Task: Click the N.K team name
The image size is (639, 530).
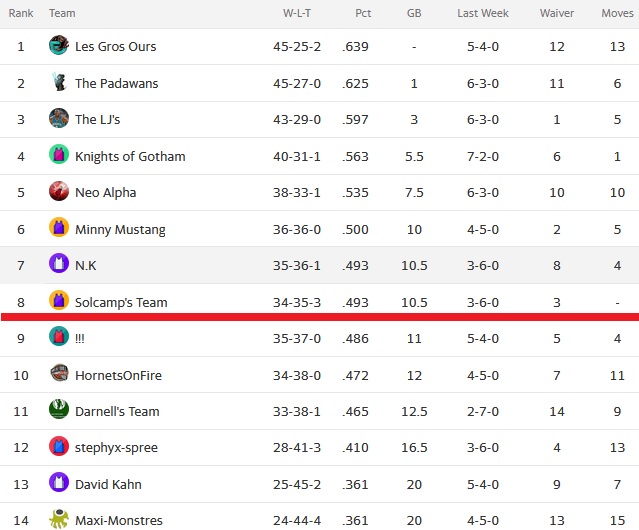Action: tap(86, 266)
